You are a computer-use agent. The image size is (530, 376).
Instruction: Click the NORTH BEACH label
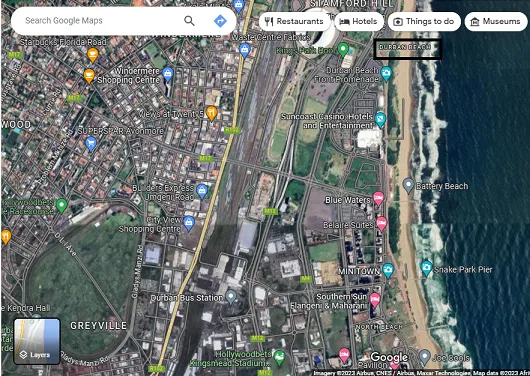pos(379,327)
